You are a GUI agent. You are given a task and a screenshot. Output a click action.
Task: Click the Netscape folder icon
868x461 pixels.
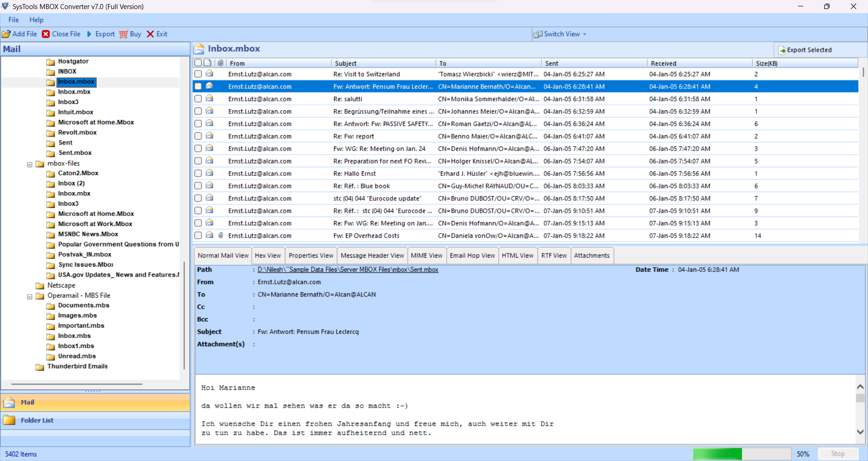(40, 286)
